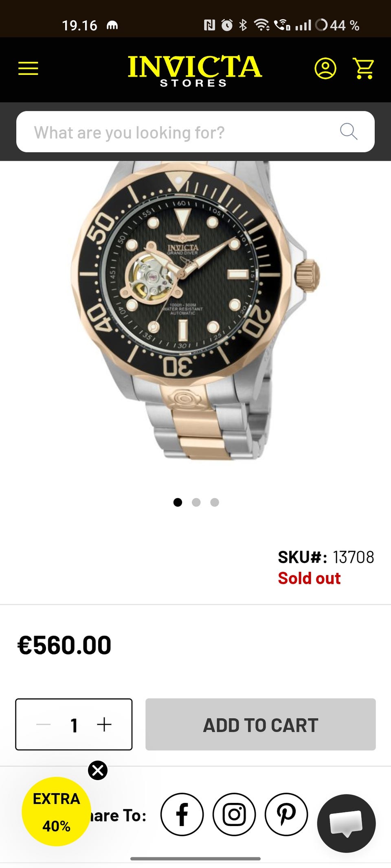The height and width of the screenshot is (868, 391).
Task: Go to the Invicta Stores logo home
Action: click(194, 71)
